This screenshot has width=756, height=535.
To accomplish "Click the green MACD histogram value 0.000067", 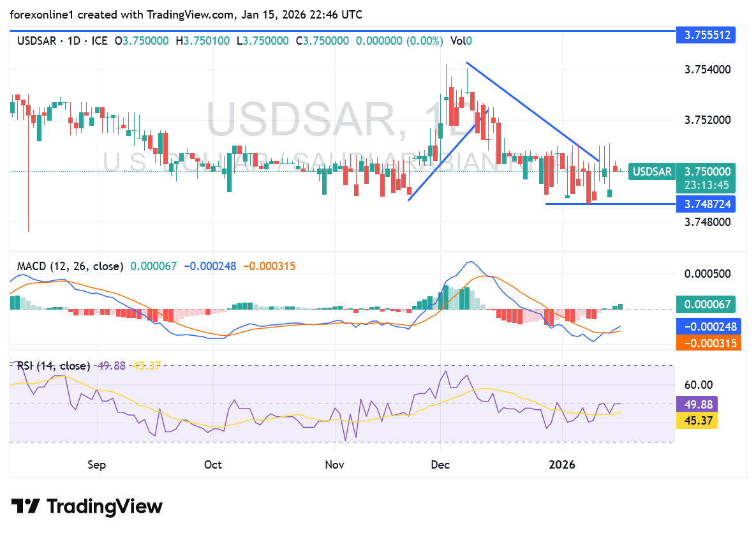I will pos(706,304).
